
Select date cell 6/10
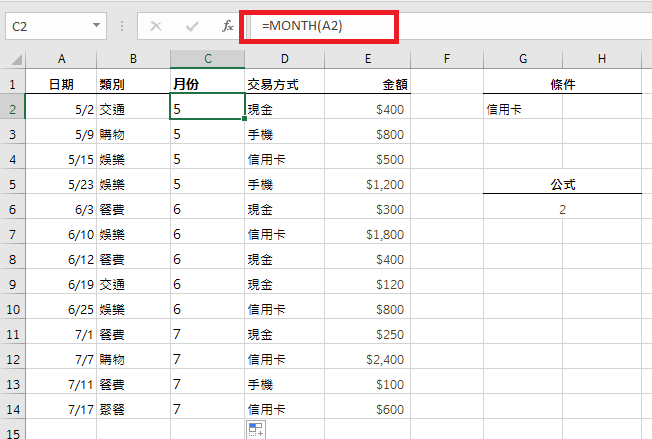point(61,234)
